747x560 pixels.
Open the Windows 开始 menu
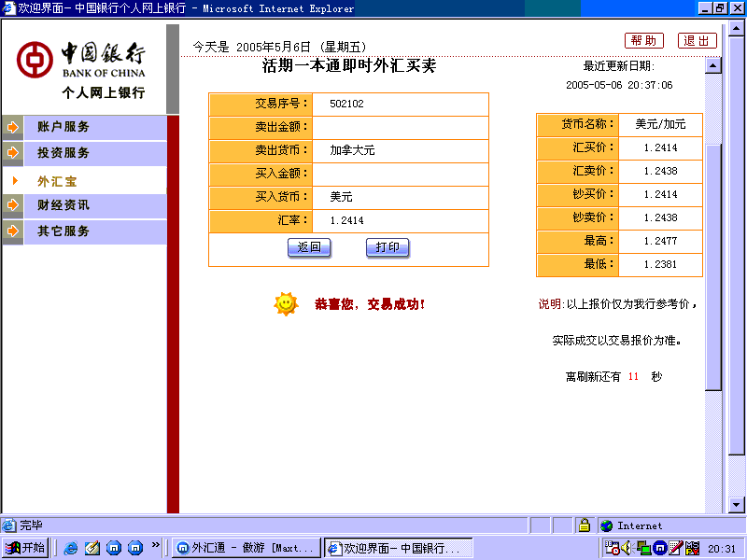(23, 547)
